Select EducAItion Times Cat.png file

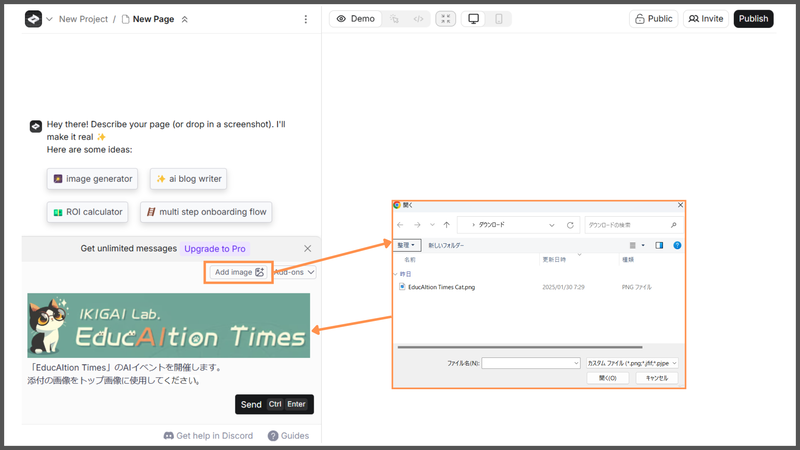(442, 287)
